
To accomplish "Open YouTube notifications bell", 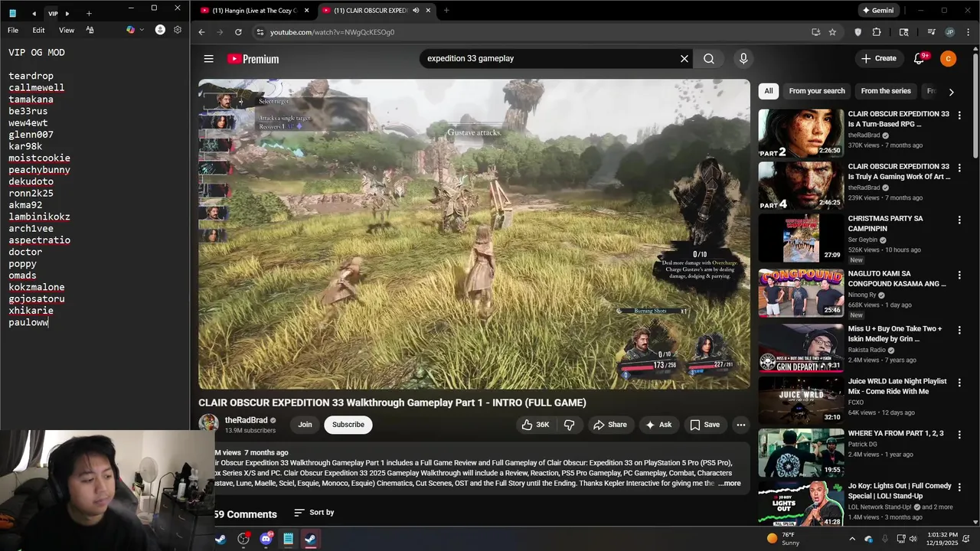I will point(920,59).
